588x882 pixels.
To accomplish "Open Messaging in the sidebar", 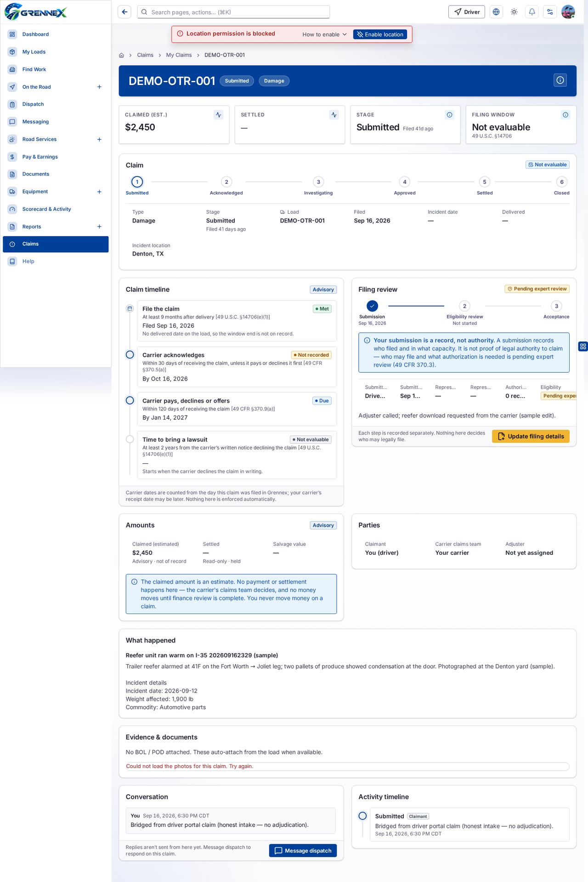I will 56,122.
